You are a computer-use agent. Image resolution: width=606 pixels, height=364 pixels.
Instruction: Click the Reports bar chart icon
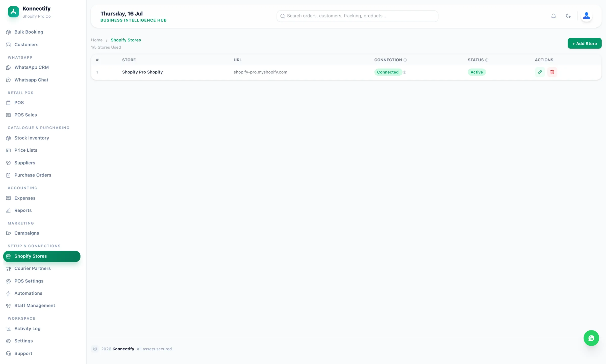click(x=8, y=210)
